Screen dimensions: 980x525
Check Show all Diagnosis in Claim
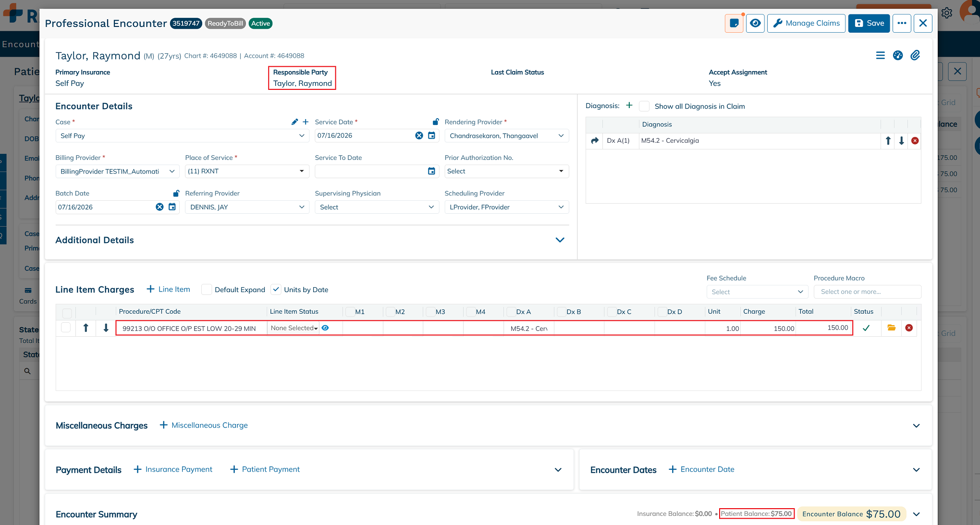click(644, 106)
